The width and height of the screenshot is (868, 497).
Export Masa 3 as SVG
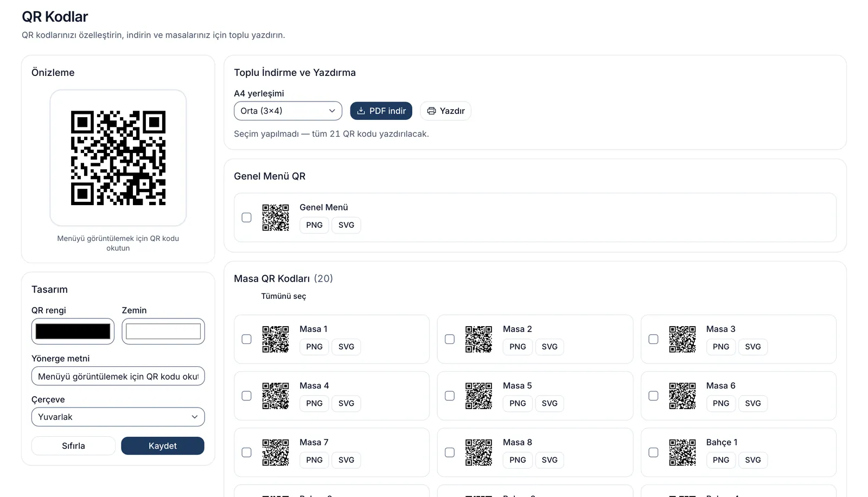[x=753, y=347]
